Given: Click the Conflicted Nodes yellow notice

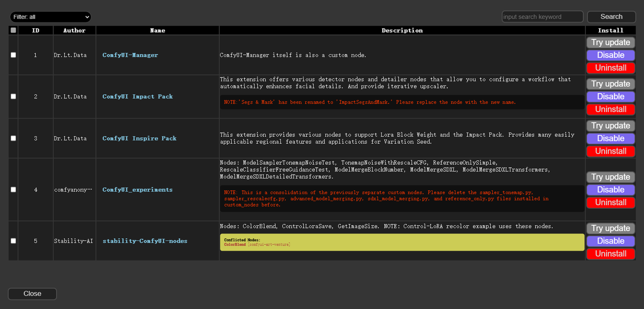Looking at the screenshot, I should (x=402, y=242).
